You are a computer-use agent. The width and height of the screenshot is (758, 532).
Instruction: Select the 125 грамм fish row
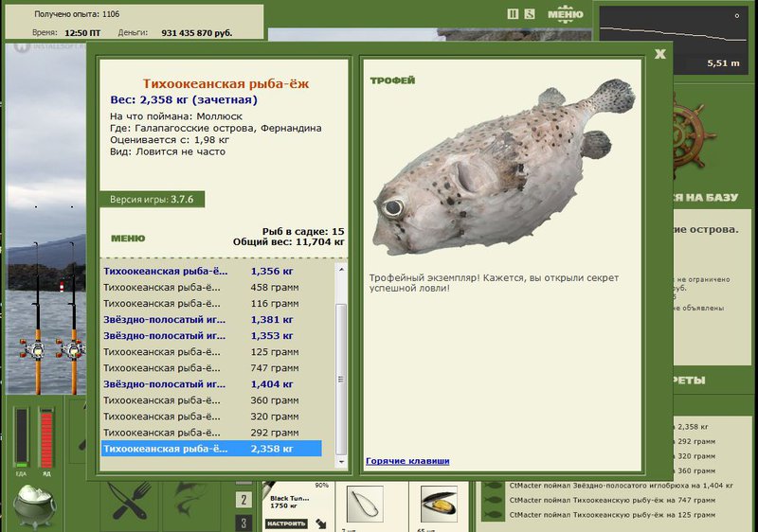coord(211,352)
